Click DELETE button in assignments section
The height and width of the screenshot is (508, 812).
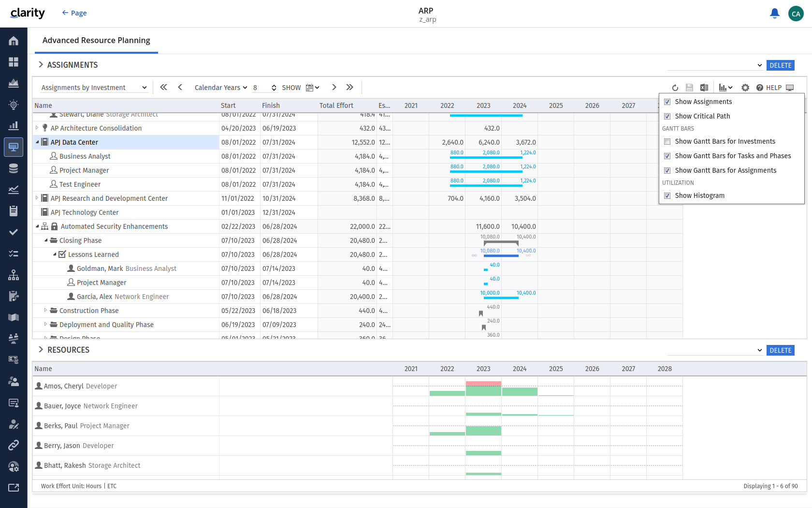point(781,65)
